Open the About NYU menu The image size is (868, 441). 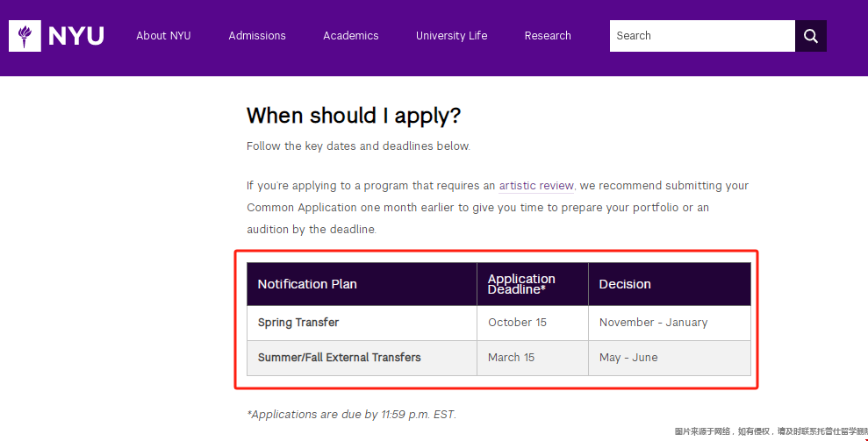163,36
